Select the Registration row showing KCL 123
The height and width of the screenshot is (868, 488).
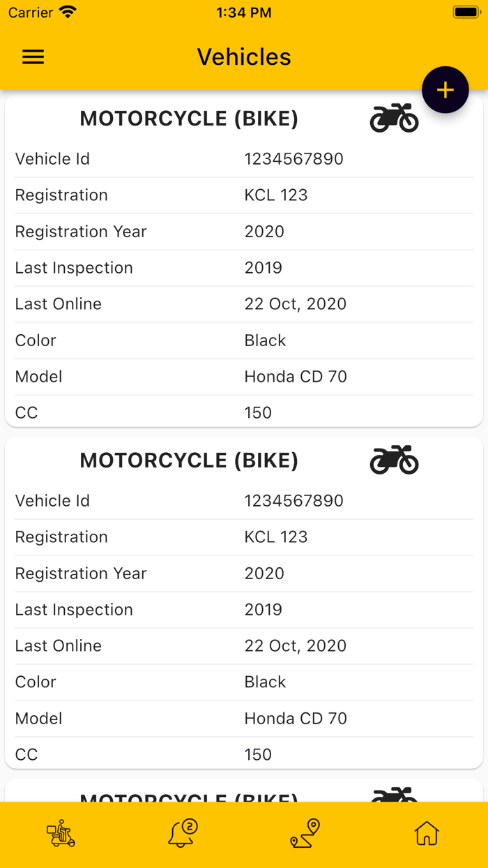tap(244, 195)
